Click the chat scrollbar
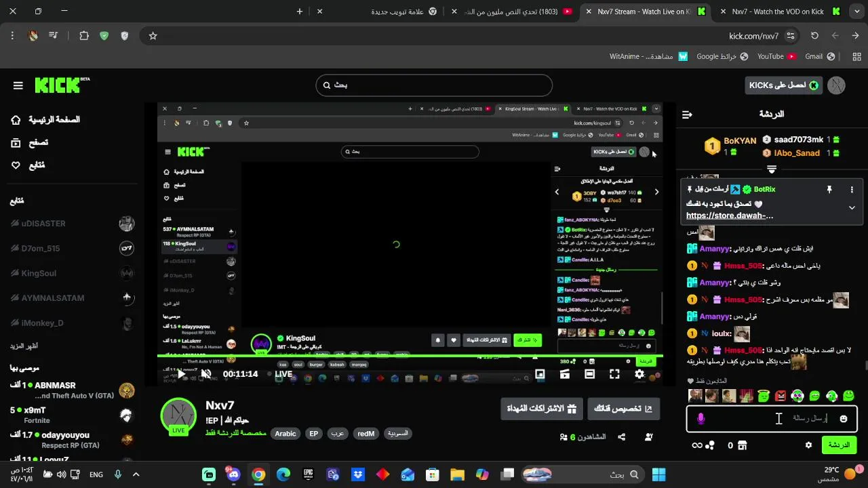The height and width of the screenshot is (488, 868). point(865,366)
